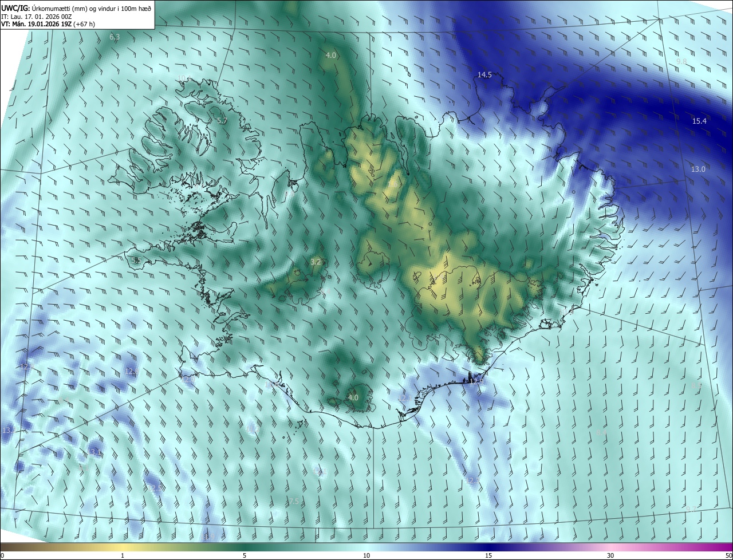The image size is (733, 560).
Task: Click the 15.4 value label
Action: [x=699, y=121]
